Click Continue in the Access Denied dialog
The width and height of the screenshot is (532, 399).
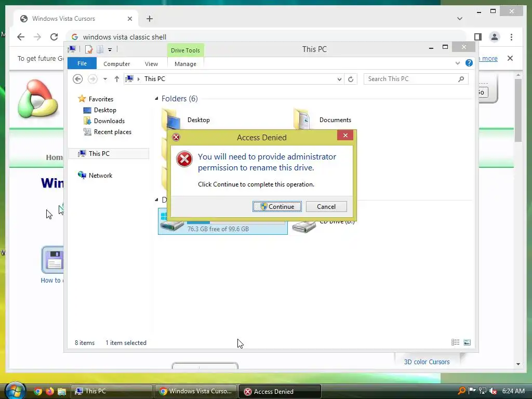click(x=277, y=207)
